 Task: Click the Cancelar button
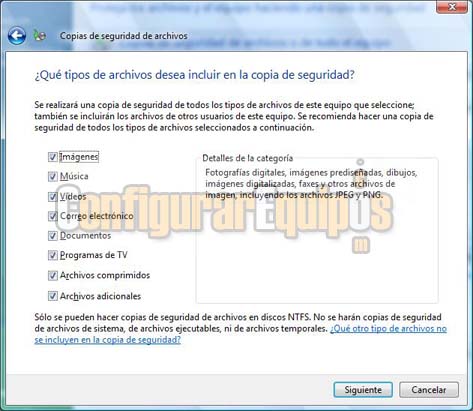tap(429, 390)
